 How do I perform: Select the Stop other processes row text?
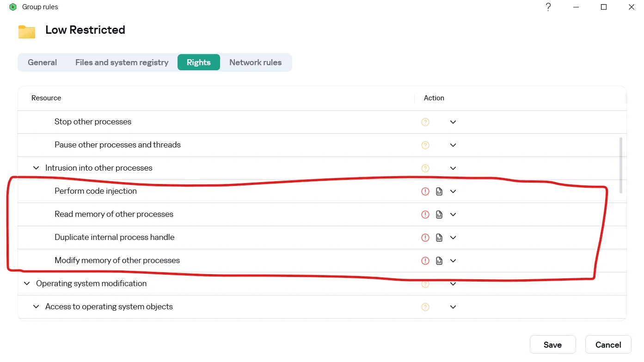click(93, 122)
